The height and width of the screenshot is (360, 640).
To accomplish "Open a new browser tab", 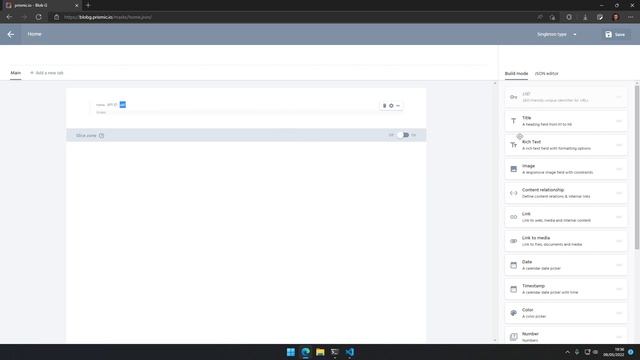I will tap(88, 5).
